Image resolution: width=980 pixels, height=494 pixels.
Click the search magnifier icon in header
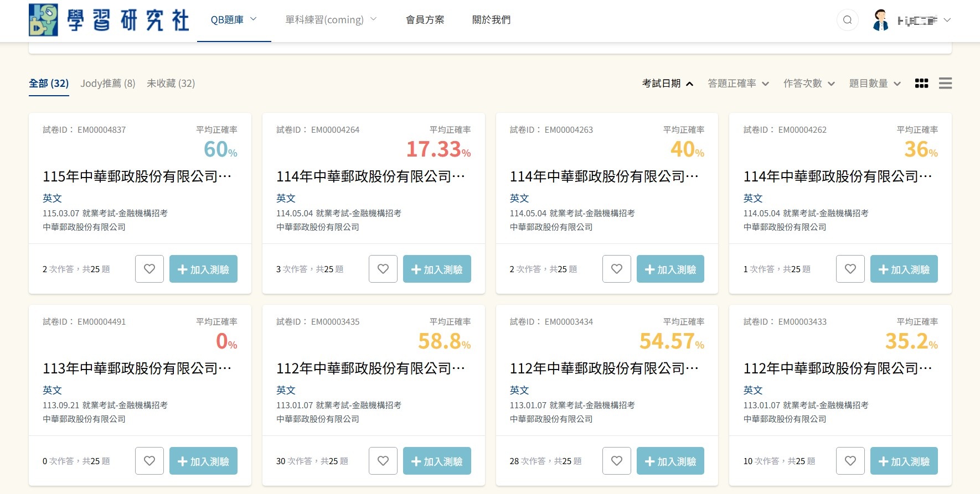(x=847, y=20)
